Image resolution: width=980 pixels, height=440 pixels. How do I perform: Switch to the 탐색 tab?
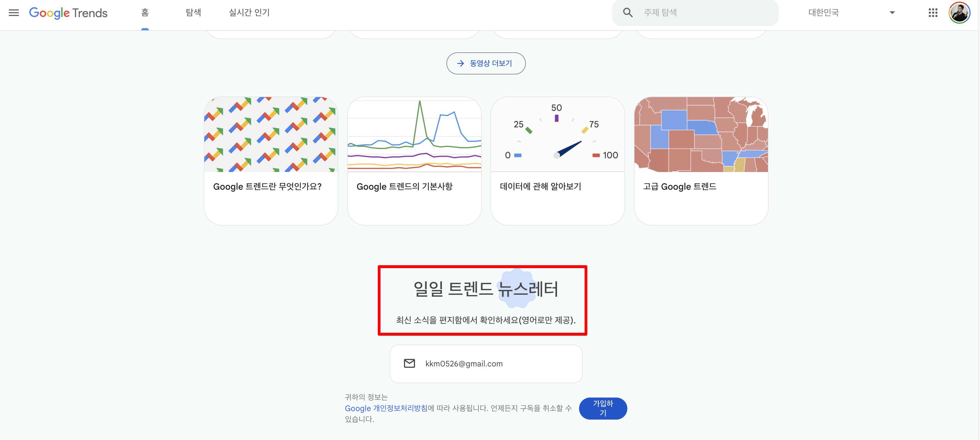coord(193,13)
